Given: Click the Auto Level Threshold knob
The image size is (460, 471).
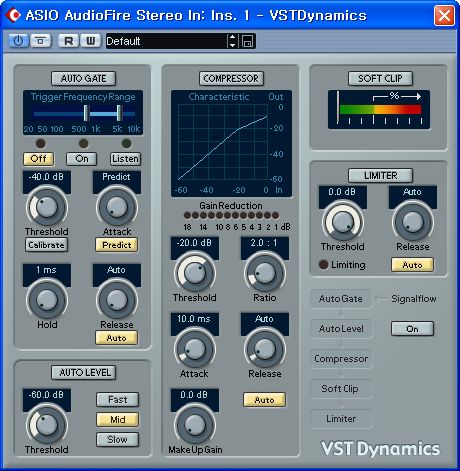Looking at the screenshot, I should [x=47, y=425].
